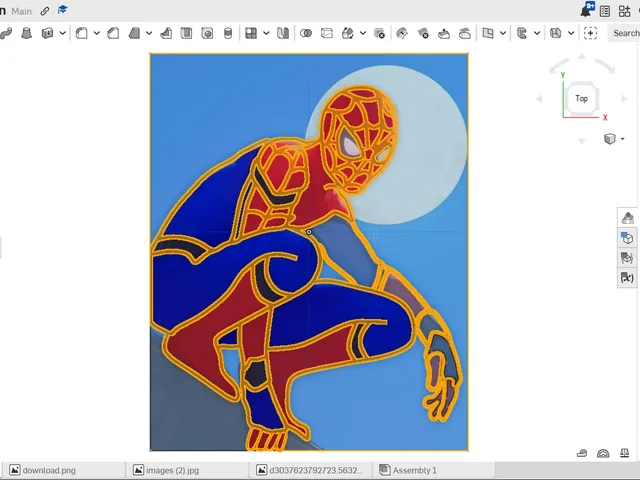
Task: Select the Frame tool
Action: [x=556, y=33]
